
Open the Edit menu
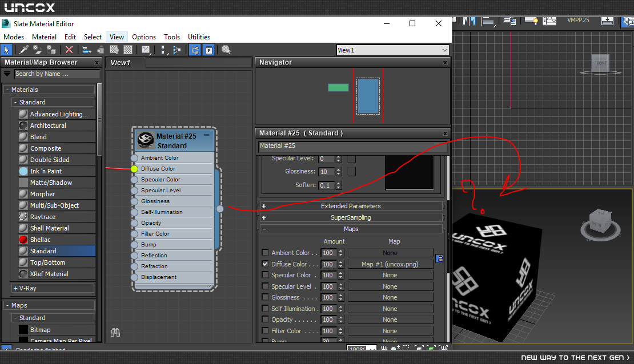click(70, 37)
